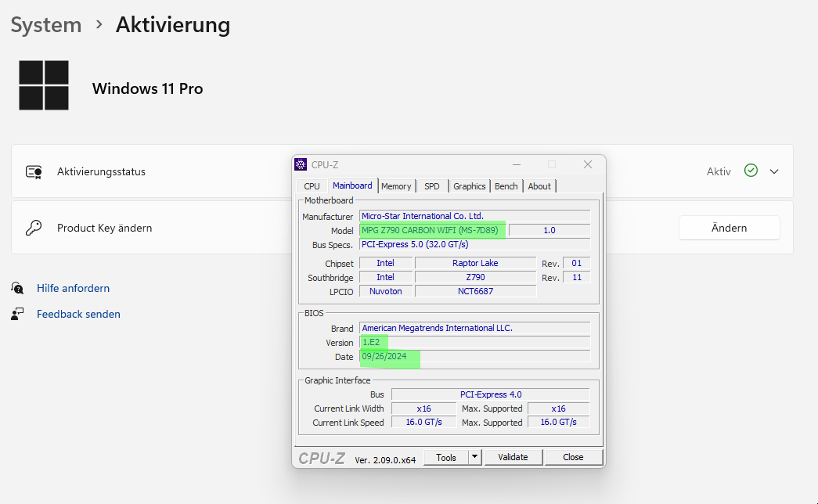
Task: Click the Validate button
Action: (513, 457)
